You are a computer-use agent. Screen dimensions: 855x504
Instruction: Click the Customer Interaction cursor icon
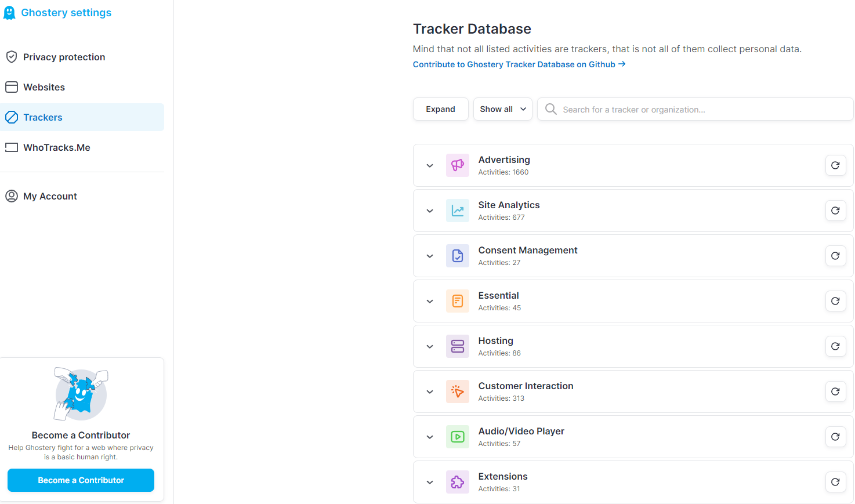coord(458,391)
